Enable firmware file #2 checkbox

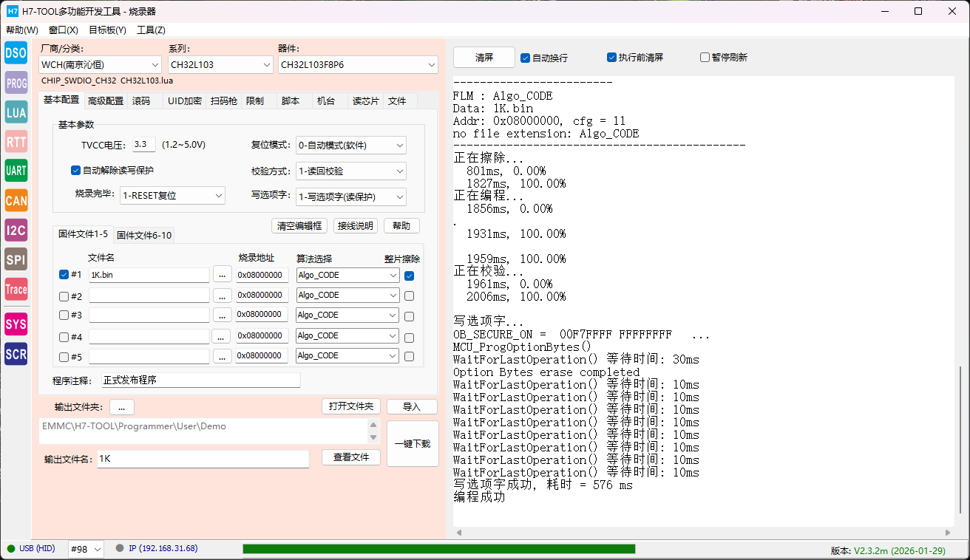[x=64, y=296]
